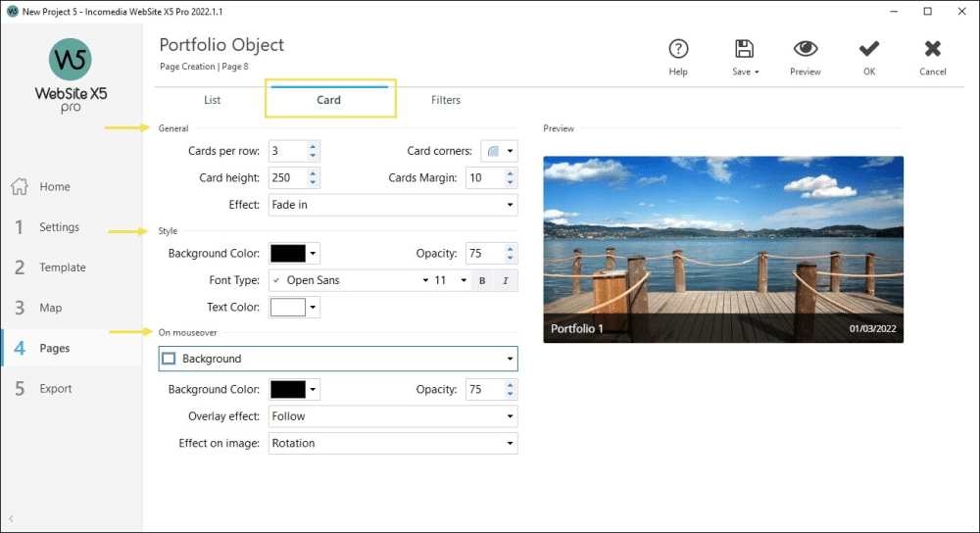The height and width of the screenshot is (533, 980).
Task: Open the Font Type Open Sans dropdown
Action: (x=350, y=281)
